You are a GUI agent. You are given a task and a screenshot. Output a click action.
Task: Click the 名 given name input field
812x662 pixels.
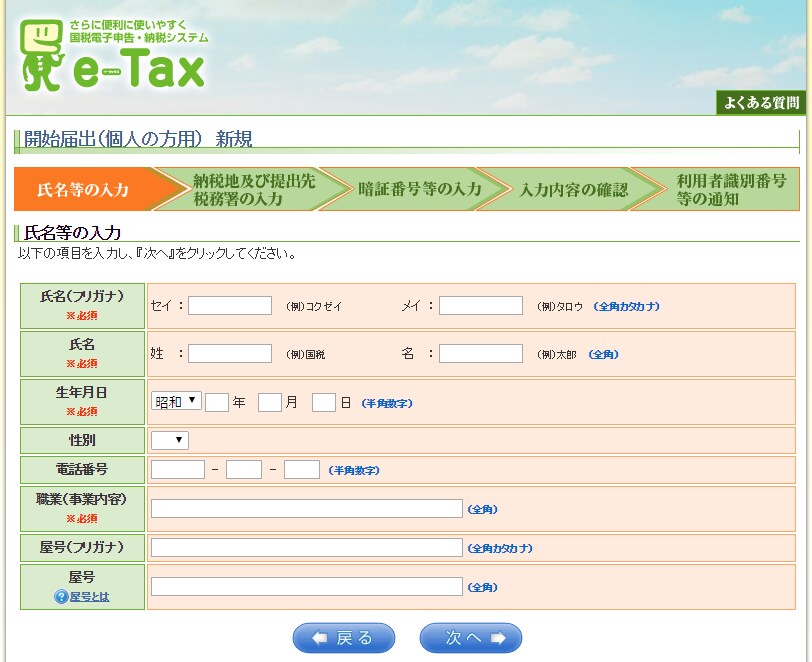click(480, 354)
